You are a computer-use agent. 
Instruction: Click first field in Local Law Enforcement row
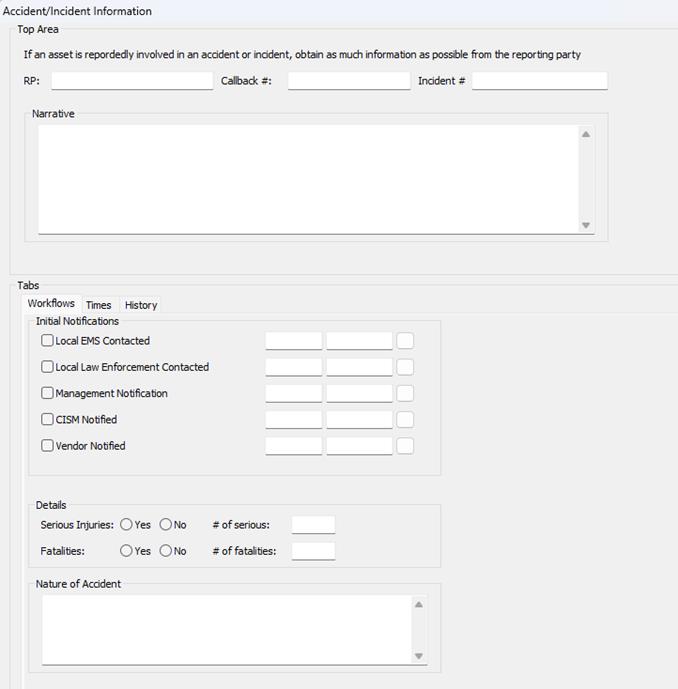(x=294, y=367)
